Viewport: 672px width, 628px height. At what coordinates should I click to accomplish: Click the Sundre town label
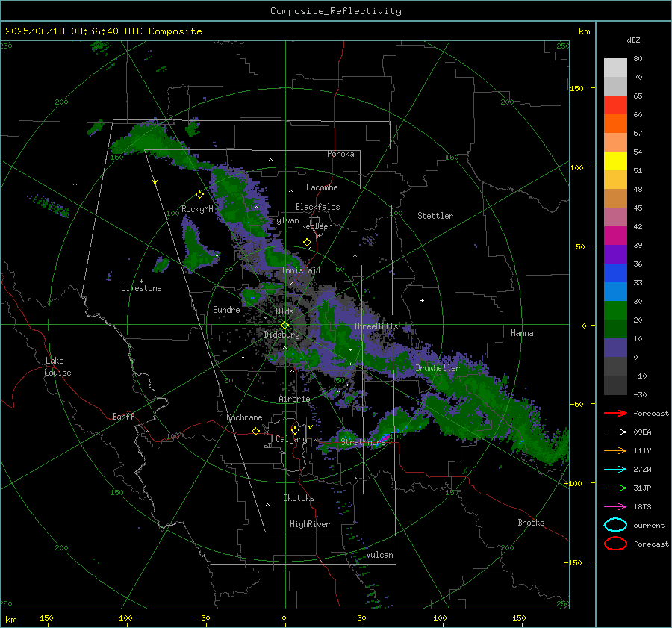coord(226,310)
